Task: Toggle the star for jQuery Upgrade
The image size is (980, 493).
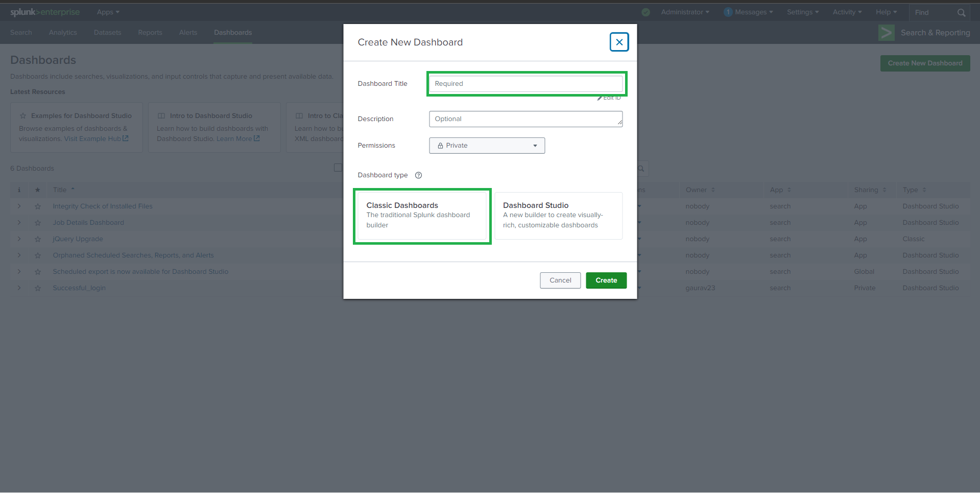Action: tap(38, 239)
